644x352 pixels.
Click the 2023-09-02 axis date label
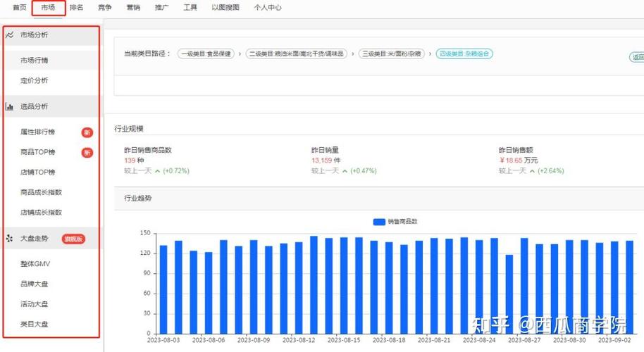point(614,340)
